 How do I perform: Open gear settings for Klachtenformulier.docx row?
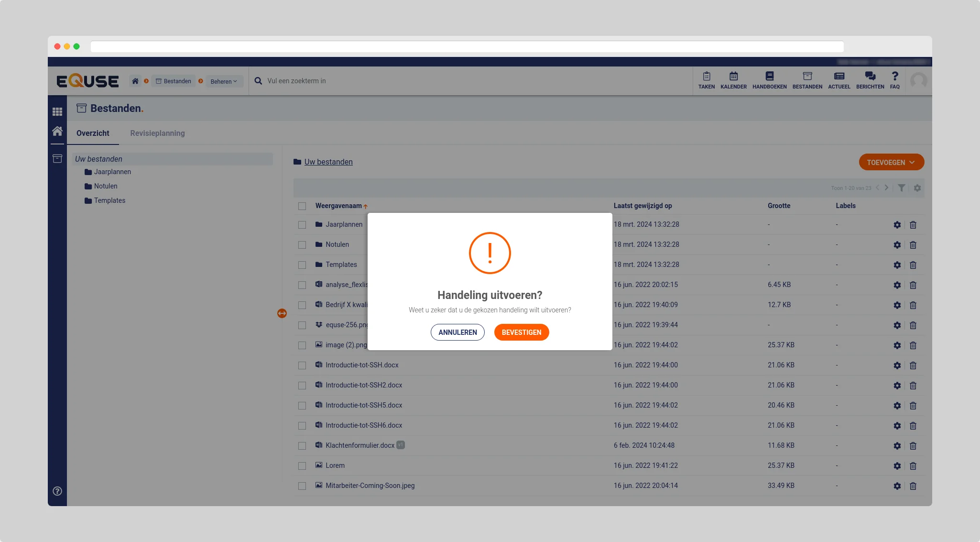pos(897,445)
